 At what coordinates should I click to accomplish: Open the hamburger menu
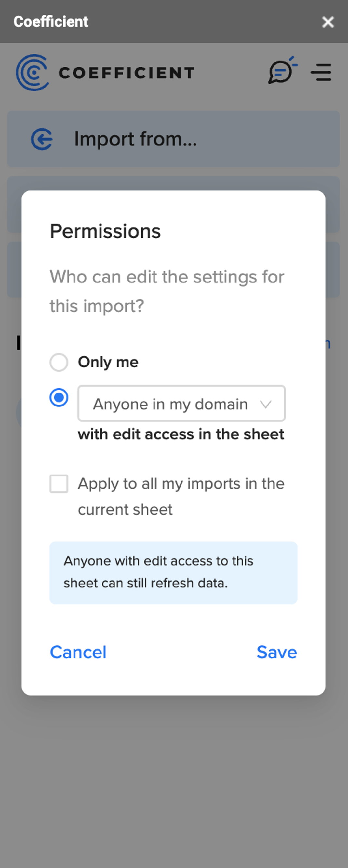pos(321,72)
